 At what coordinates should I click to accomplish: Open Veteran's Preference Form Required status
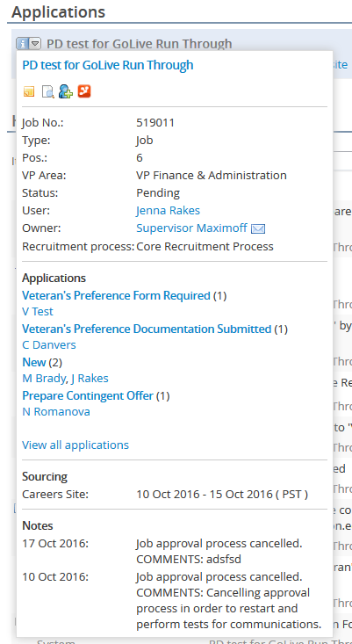[116, 296]
